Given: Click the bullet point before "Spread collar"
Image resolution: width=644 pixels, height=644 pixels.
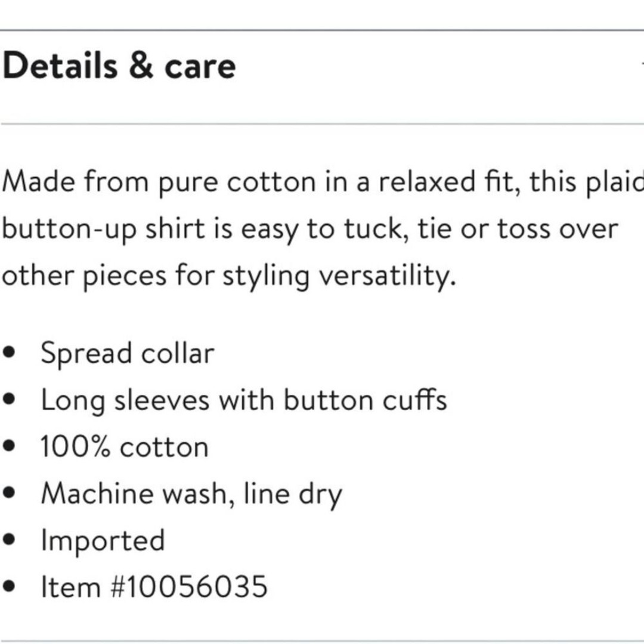Looking at the screenshot, I should [x=10, y=354].
